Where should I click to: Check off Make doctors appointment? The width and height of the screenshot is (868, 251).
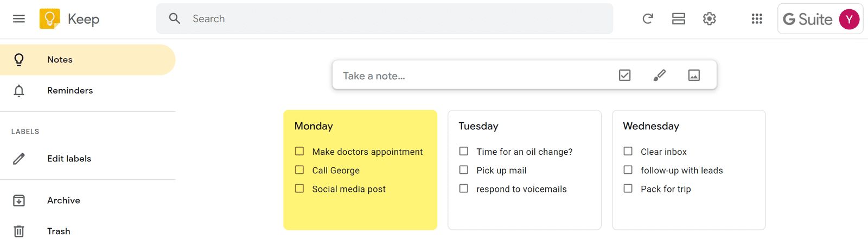(299, 151)
